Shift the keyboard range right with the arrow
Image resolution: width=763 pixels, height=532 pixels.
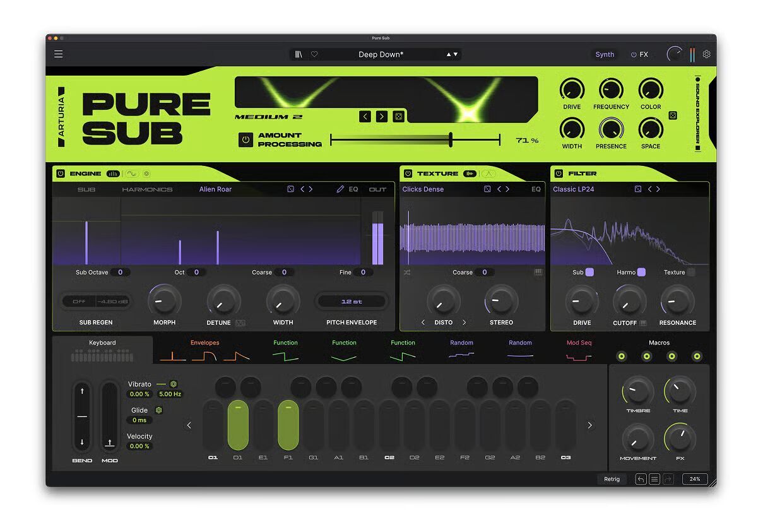590,425
